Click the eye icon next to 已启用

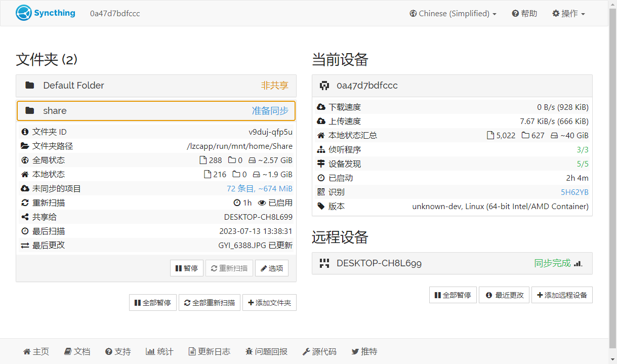(x=262, y=203)
